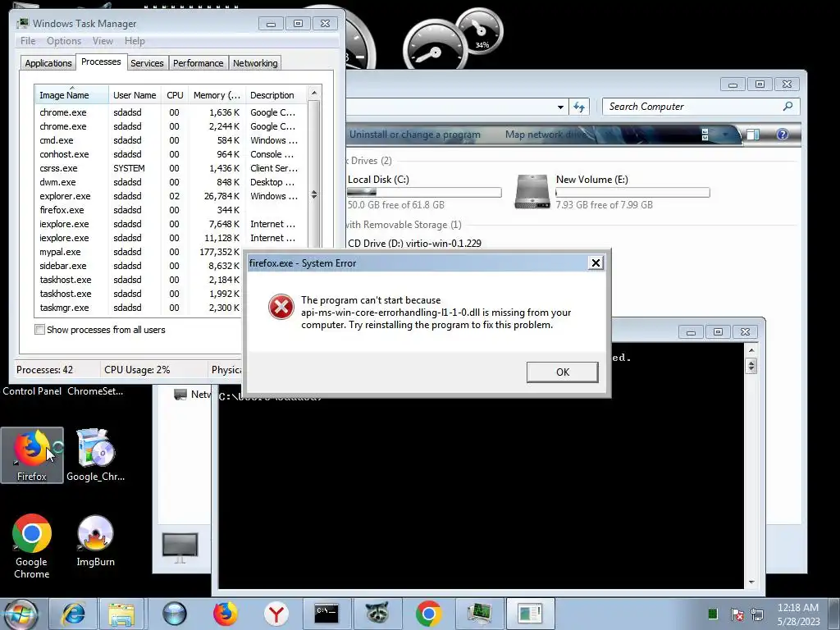Click the sidebar gadget taskbar icon

[x=530, y=614]
